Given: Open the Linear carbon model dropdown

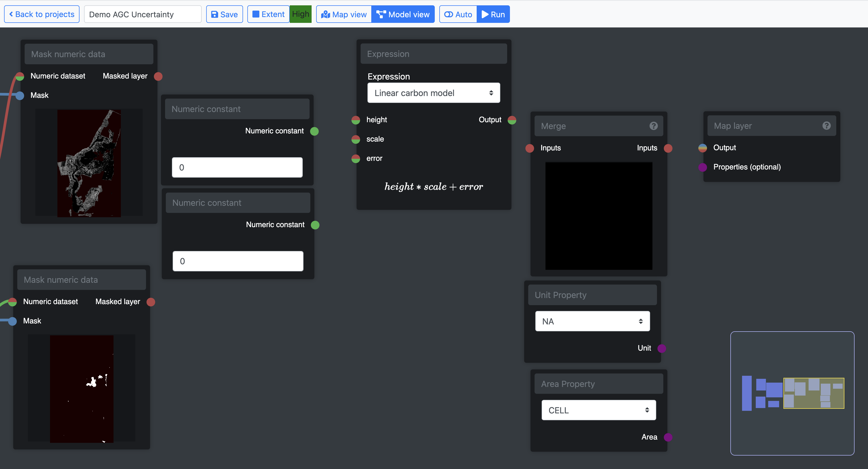Looking at the screenshot, I should (433, 93).
